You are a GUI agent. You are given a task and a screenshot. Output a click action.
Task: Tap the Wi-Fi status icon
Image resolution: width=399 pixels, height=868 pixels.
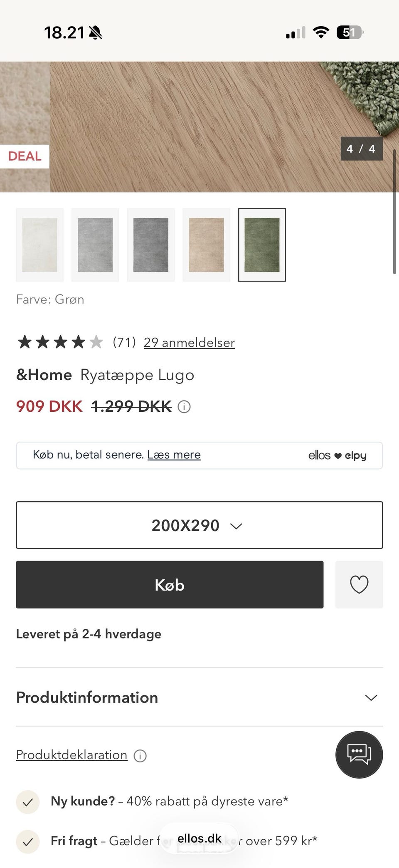(x=320, y=32)
